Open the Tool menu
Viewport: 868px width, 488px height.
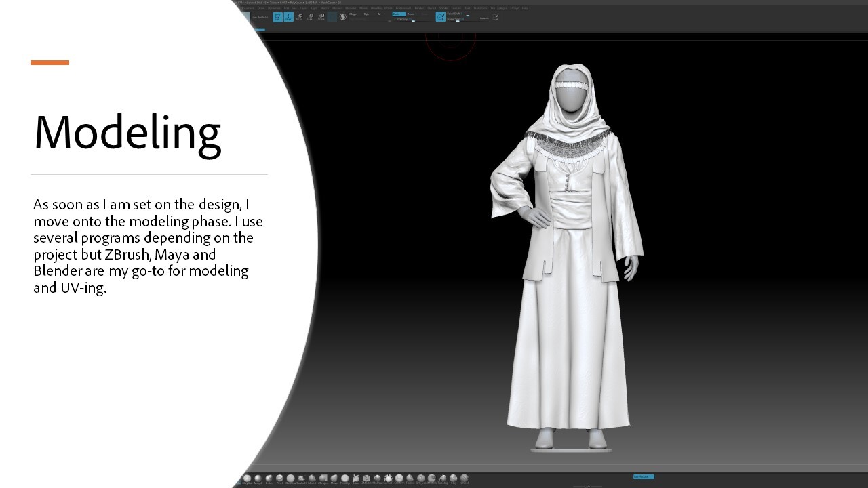click(467, 8)
